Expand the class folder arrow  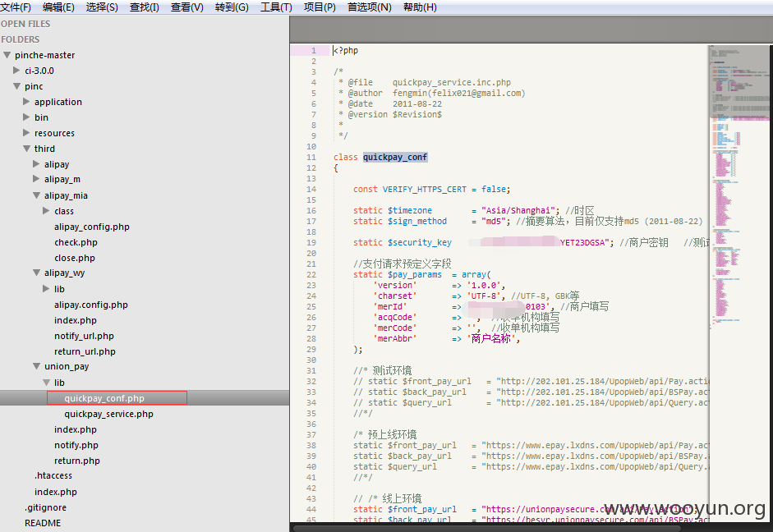pos(46,211)
